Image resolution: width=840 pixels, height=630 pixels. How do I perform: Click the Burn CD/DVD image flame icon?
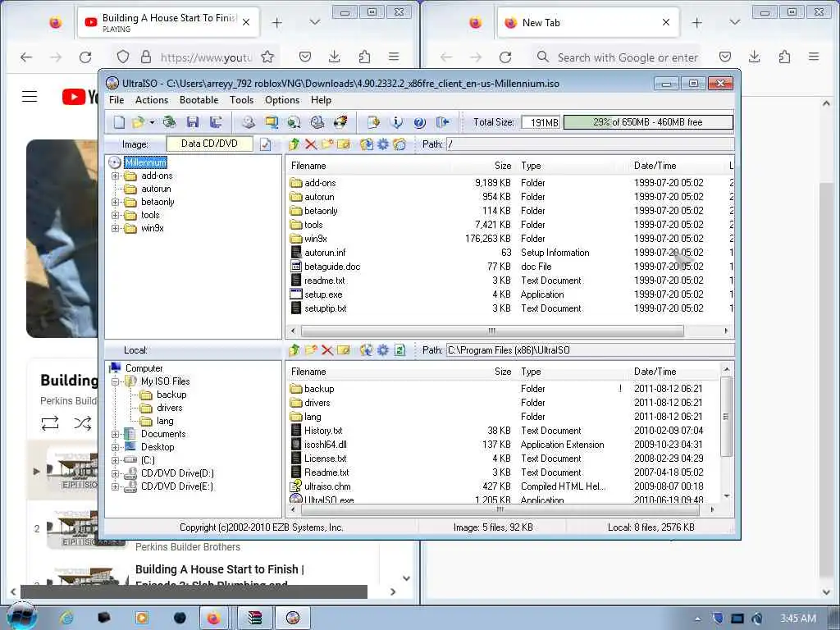(x=340, y=122)
